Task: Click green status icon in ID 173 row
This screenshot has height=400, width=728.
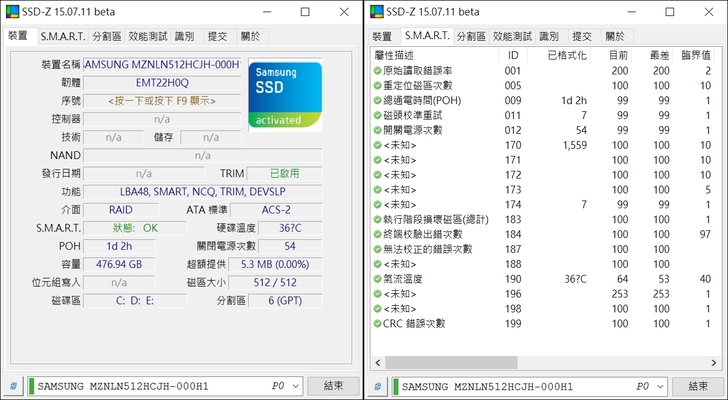Action: click(377, 189)
